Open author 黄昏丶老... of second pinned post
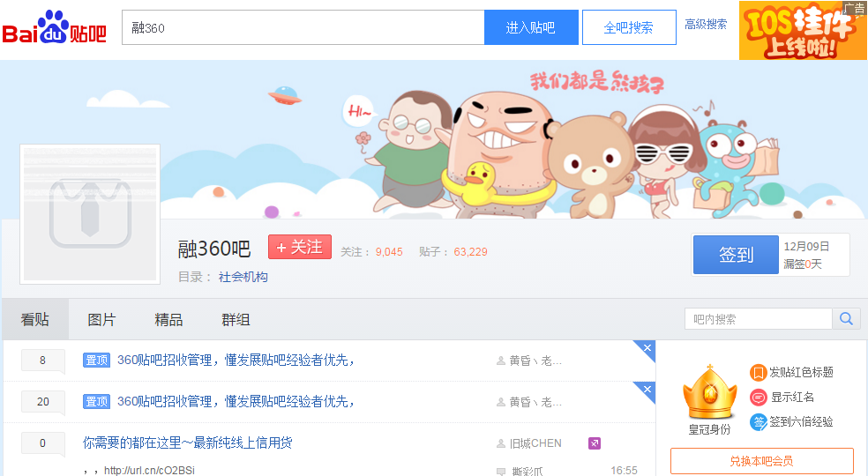This screenshot has width=868, height=476. [535, 402]
